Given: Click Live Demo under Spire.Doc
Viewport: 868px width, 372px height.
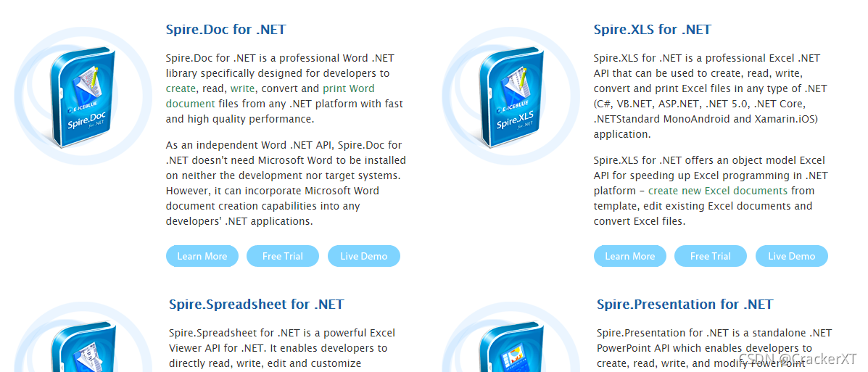Looking at the screenshot, I should [x=364, y=256].
